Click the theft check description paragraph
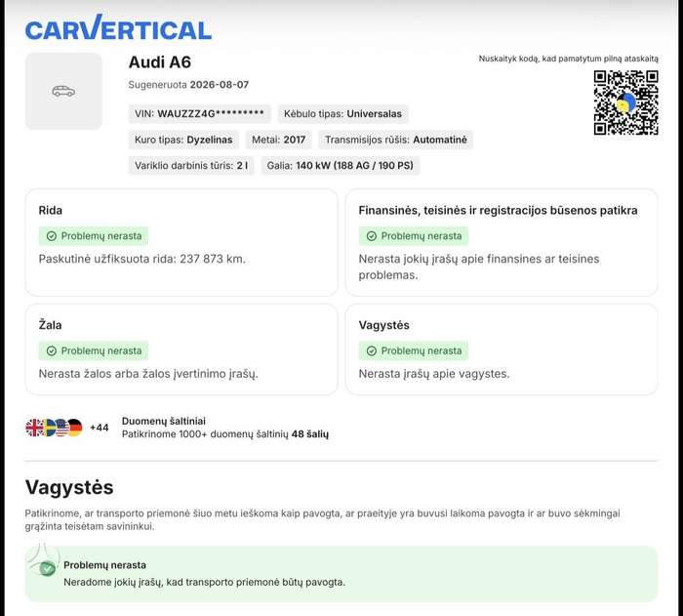The height and width of the screenshot is (616, 683). click(x=322, y=519)
